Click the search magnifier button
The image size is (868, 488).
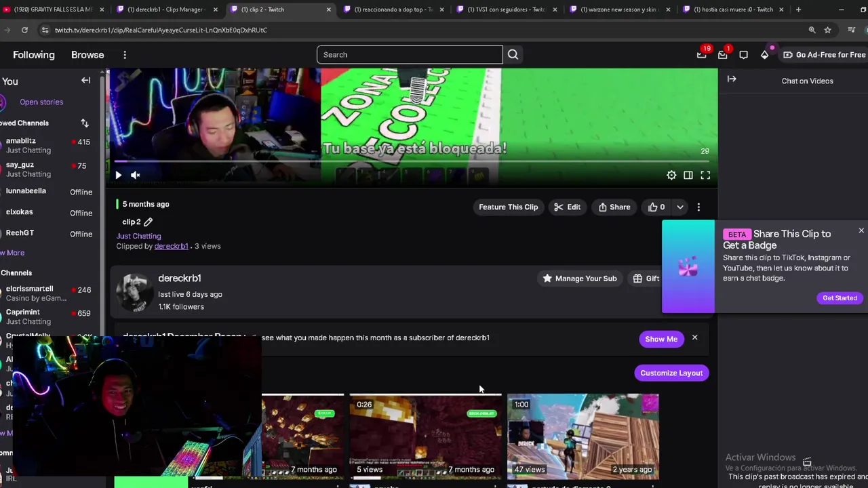(x=513, y=55)
